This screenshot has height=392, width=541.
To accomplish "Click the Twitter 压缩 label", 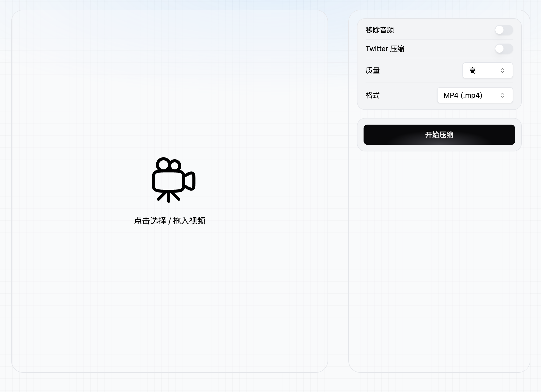I will [x=385, y=49].
